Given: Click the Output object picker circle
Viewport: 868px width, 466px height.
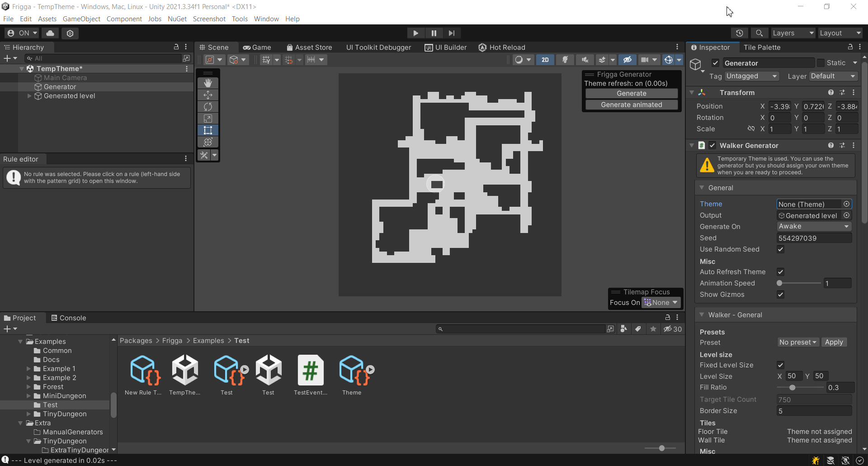Looking at the screenshot, I should (x=846, y=215).
